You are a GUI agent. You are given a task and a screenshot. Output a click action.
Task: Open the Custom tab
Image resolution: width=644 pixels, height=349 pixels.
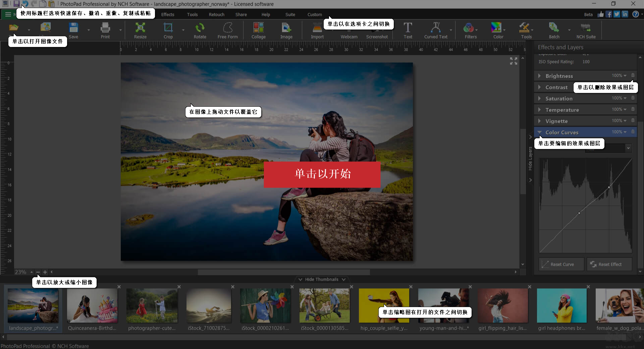click(315, 14)
